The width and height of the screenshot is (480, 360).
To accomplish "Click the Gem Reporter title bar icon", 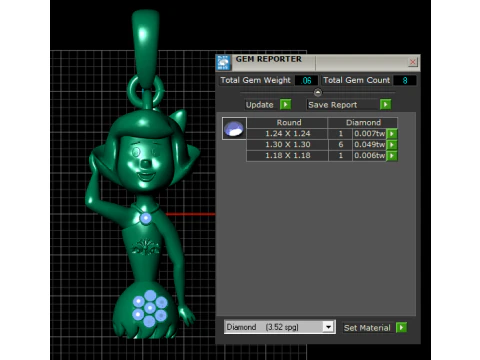I will pos(223,63).
